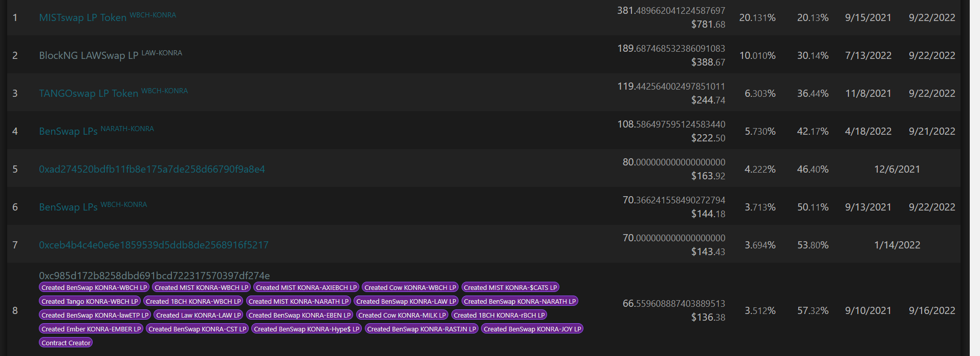Click BlockNG LAWSwap LP holder name
980x356 pixels.
tap(89, 55)
